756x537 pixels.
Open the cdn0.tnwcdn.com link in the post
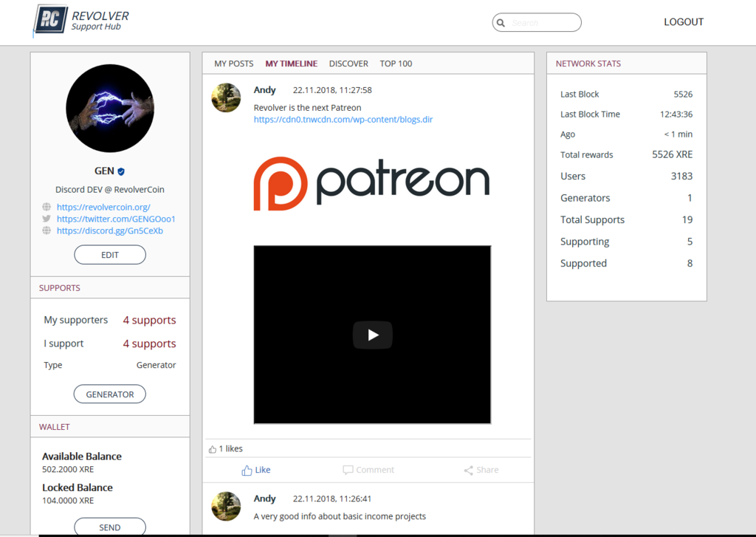(x=343, y=120)
